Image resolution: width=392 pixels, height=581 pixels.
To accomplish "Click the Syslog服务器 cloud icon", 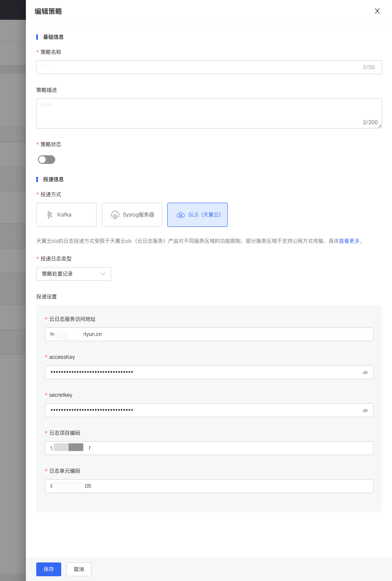I will tap(115, 215).
